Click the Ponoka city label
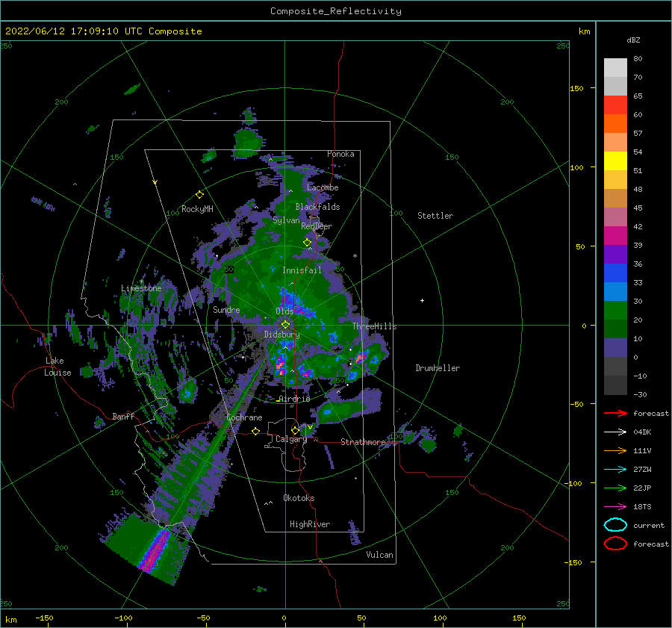Viewport: 672px width, 628px height. tap(340, 154)
